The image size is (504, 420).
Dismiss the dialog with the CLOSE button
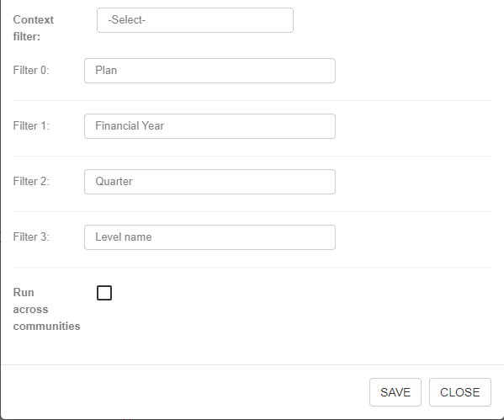click(460, 392)
